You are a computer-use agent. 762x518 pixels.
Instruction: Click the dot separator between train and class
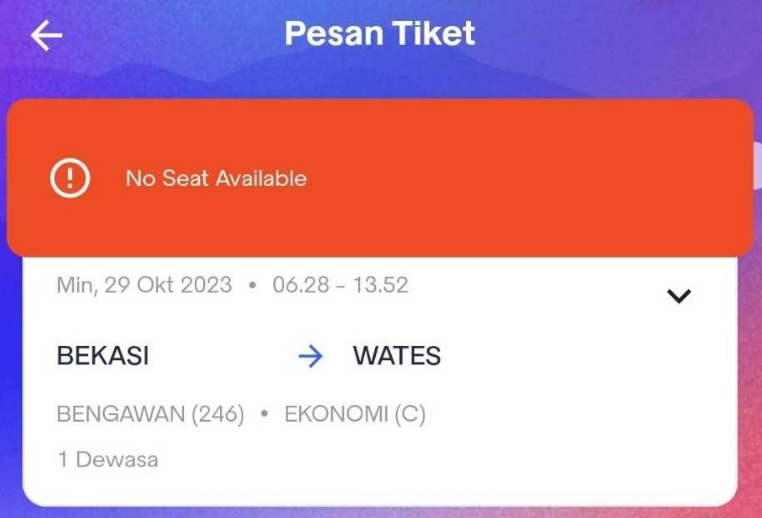(x=264, y=415)
